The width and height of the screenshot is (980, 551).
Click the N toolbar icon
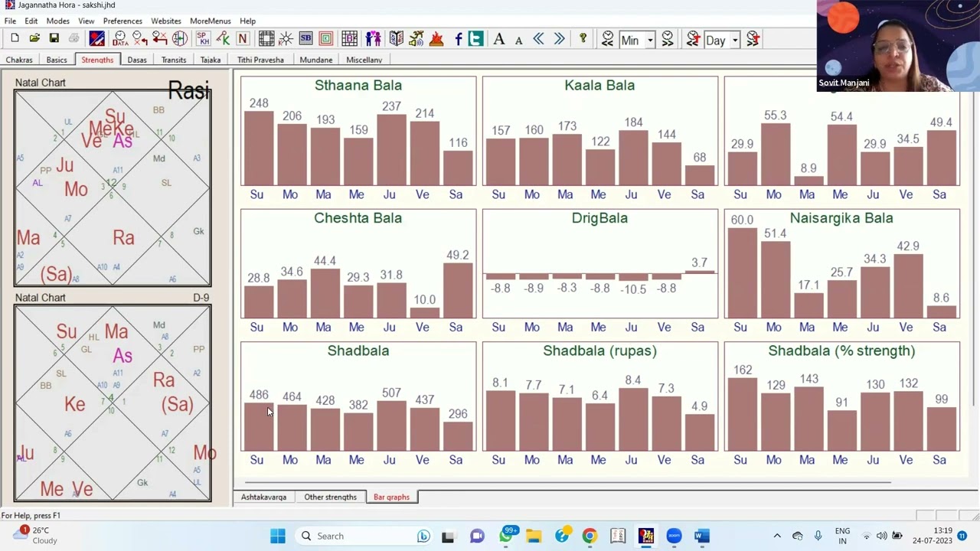(243, 39)
